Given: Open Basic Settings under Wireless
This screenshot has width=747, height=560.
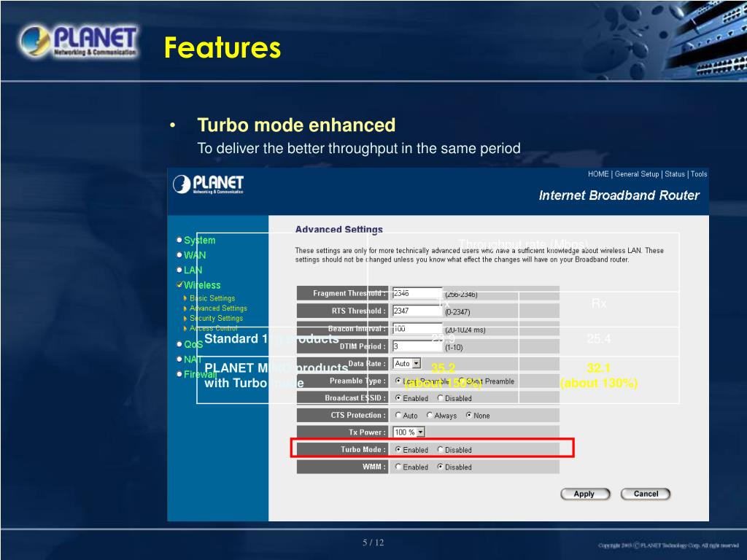Looking at the screenshot, I should (x=212, y=298).
